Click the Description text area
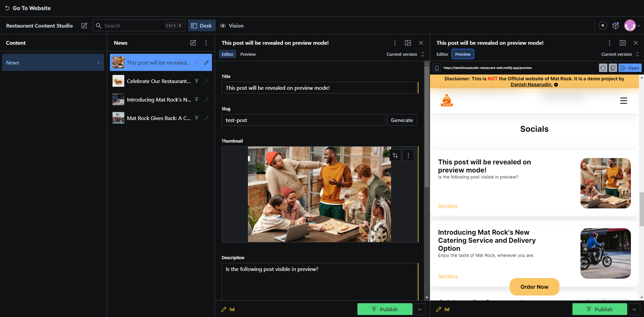This screenshot has height=317, width=644. pyautogui.click(x=319, y=282)
